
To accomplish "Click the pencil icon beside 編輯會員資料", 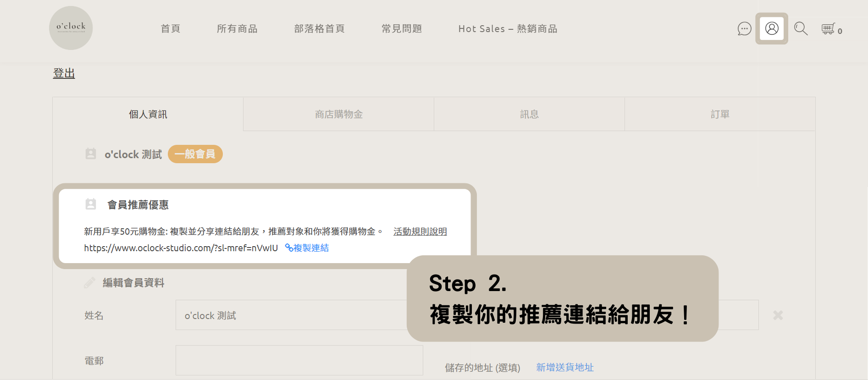I will point(89,283).
